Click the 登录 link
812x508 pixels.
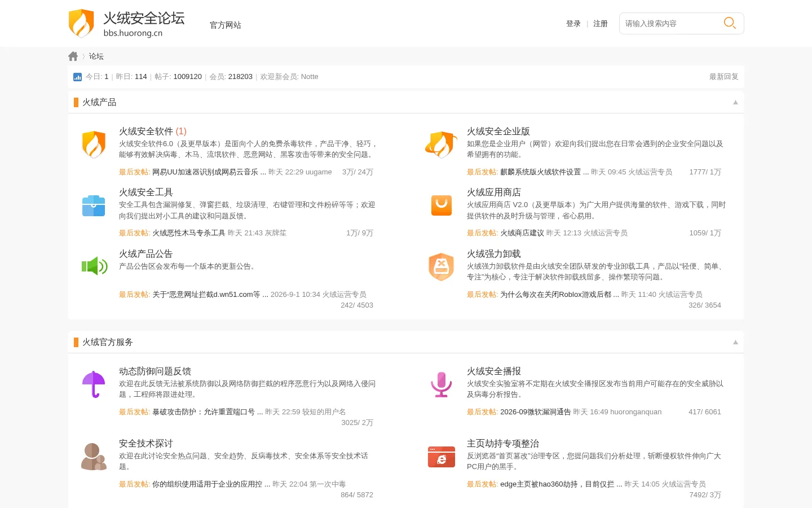click(573, 24)
